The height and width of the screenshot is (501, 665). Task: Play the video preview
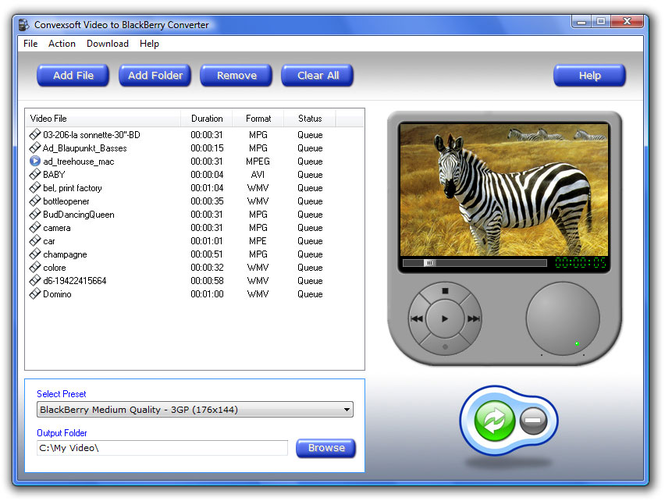click(x=444, y=319)
